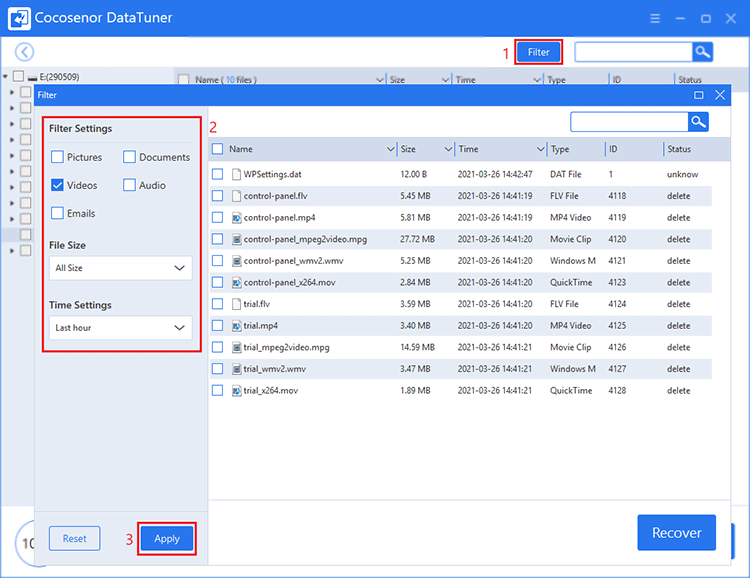Image resolution: width=750 pixels, height=578 pixels.
Task: Check the box for control-panel_wmv2.wmv
Action: click(x=218, y=261)
